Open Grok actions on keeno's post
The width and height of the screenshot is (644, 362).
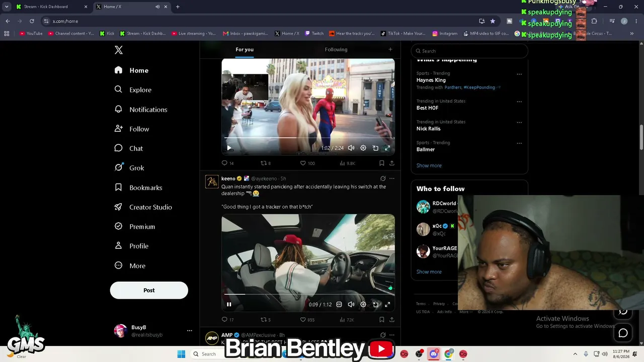383,178
